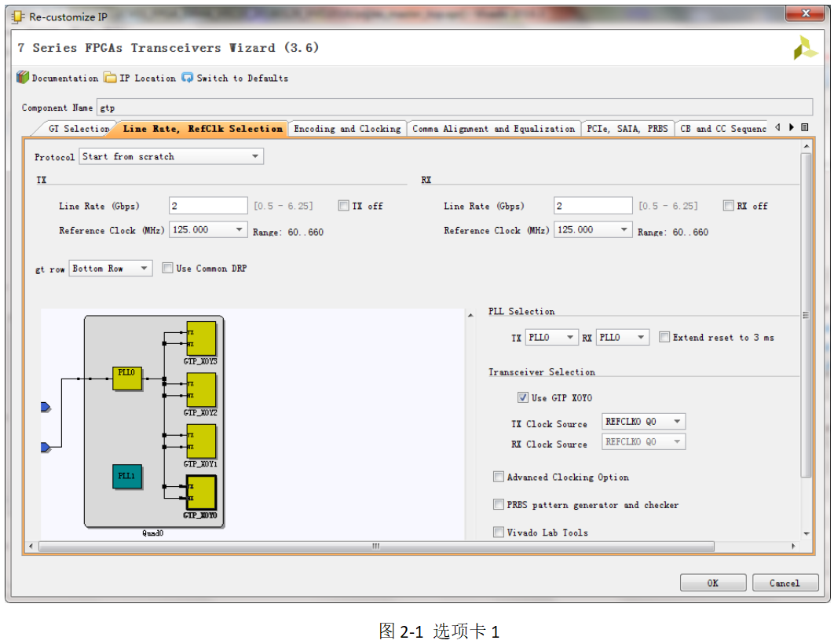Viewport: 834px width, 644px height.
Task: Click the Cancel button
Action: point(785,583)
